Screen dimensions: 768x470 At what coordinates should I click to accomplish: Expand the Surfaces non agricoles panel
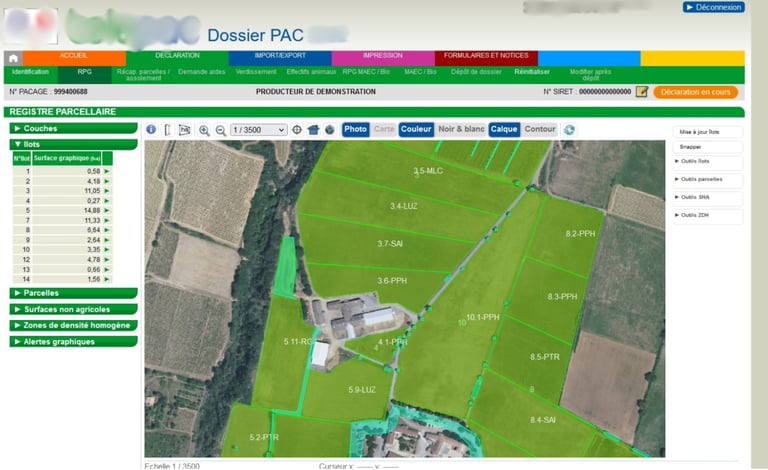point(73,309)
